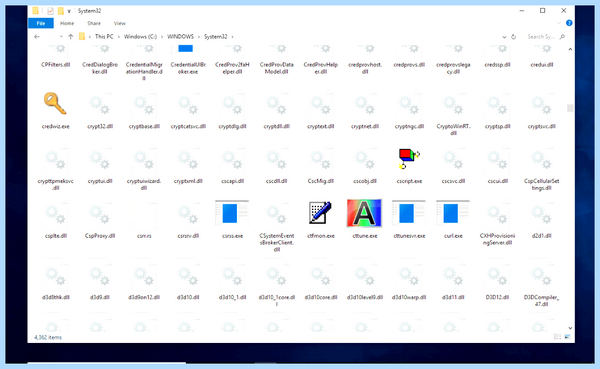Screen dimensions: 600x369
Task: Click in the Search System32 box
Action: (x=546, y=37)
